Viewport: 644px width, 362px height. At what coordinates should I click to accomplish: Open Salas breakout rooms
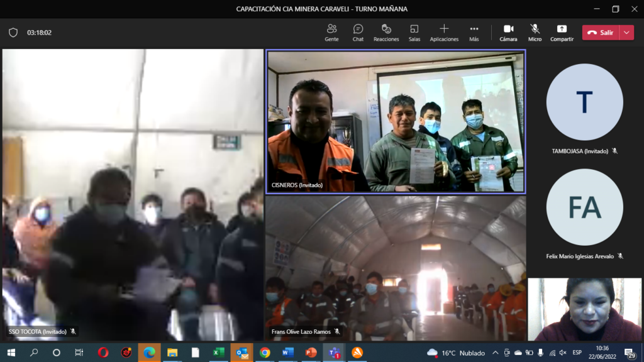coord(414,32)
